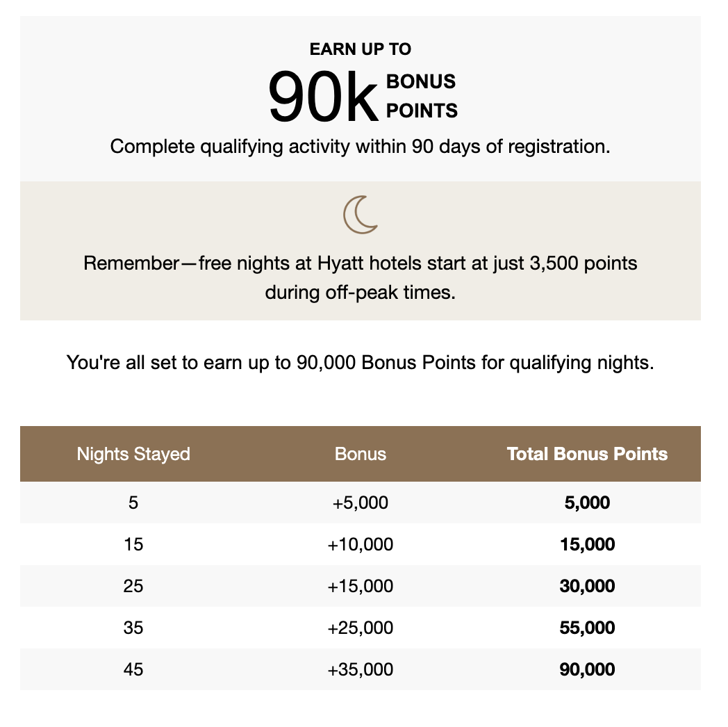Screen dimensions: 728x727
Task: Select the 15 nights stayed cell
Action: click(133, 544)
